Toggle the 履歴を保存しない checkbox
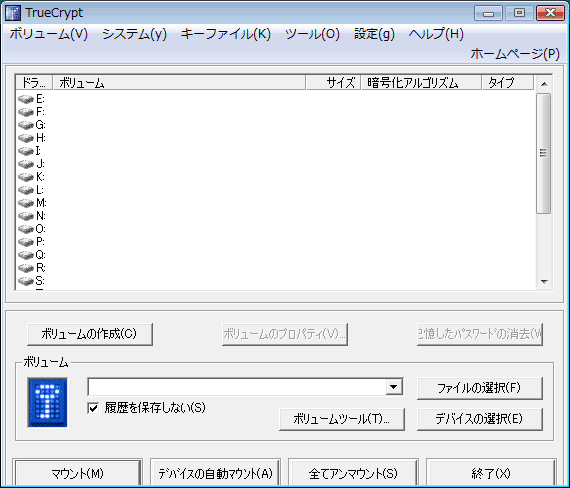570x488 pixels. (x=93, y=408)
